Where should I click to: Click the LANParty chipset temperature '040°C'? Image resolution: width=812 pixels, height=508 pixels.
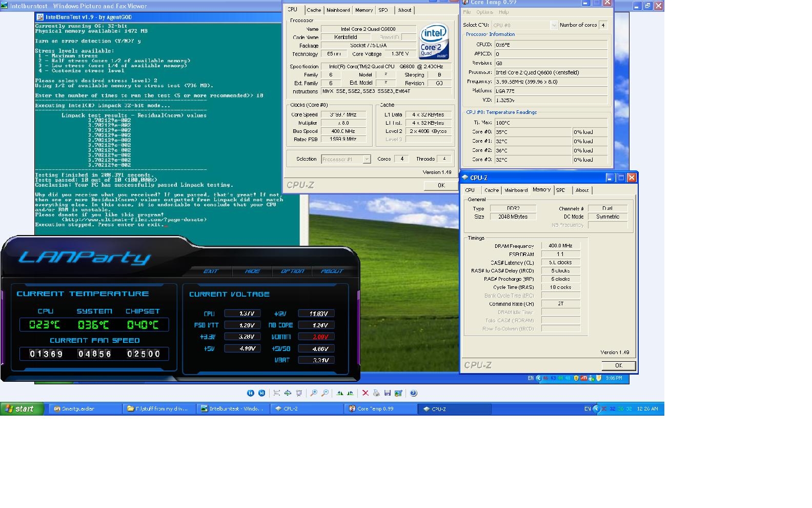click(143, 325)
